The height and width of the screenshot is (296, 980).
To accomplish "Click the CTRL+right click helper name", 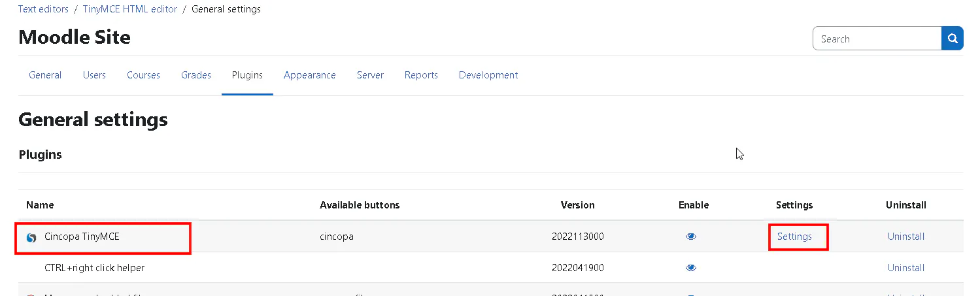I will coord(95,268).
